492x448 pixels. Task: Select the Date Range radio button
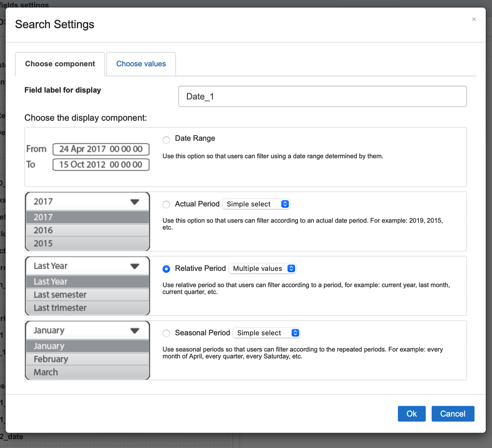pos(166,140)
